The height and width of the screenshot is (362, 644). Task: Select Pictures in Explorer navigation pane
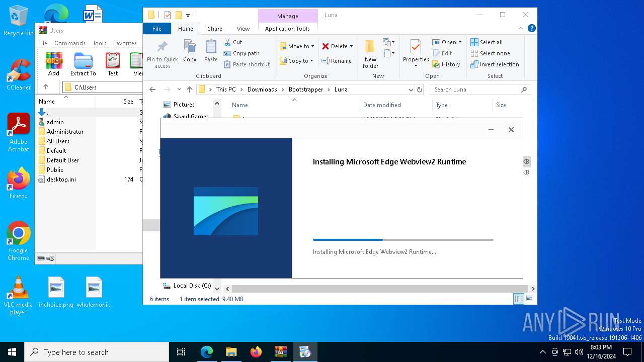(184, 105)
